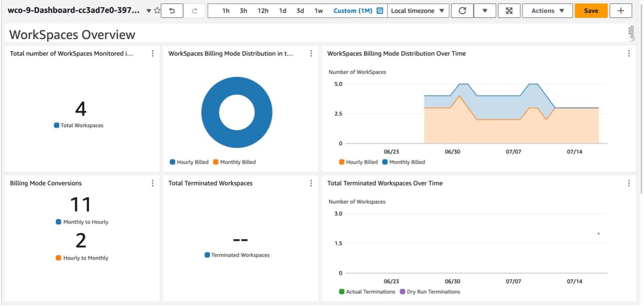Open the WorkSpaces Overview widget options menu
This screenshot has height=307, width=644.
(629, 31)
